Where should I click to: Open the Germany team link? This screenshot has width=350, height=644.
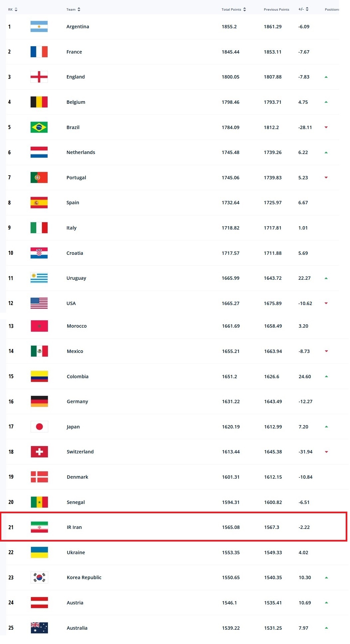tap(77, 402)
